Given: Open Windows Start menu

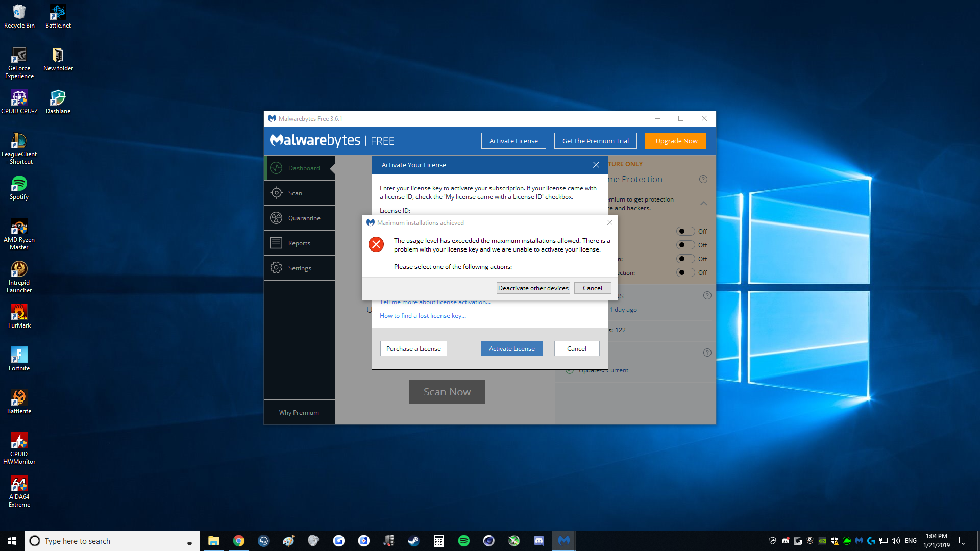Looking at the screenshot, I should pyautogui.click(x=12, y=541).
